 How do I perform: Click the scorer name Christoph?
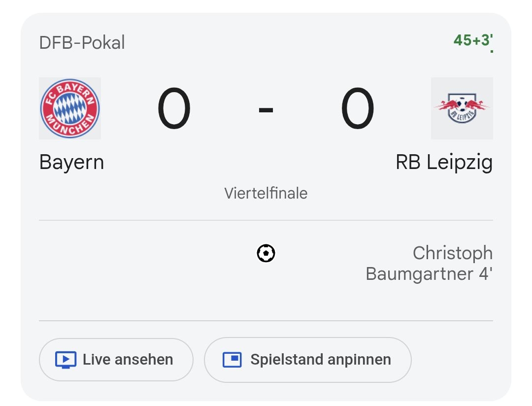pyautogui.click(x=452, y=253)
